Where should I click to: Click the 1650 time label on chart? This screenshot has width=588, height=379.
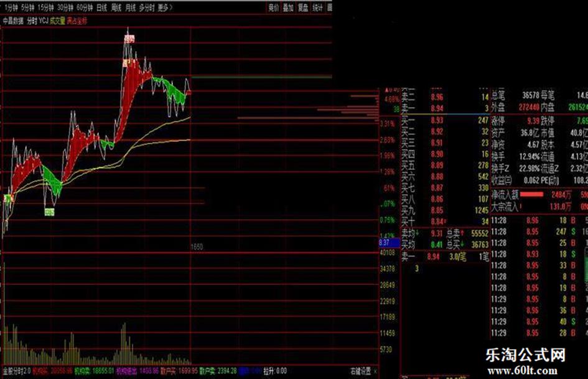(x=197, y=247)
